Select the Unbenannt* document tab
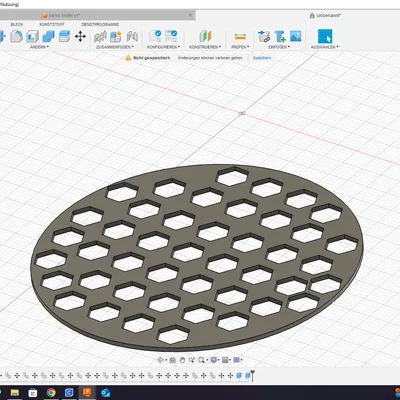400x400 pixels. [325, 15]
